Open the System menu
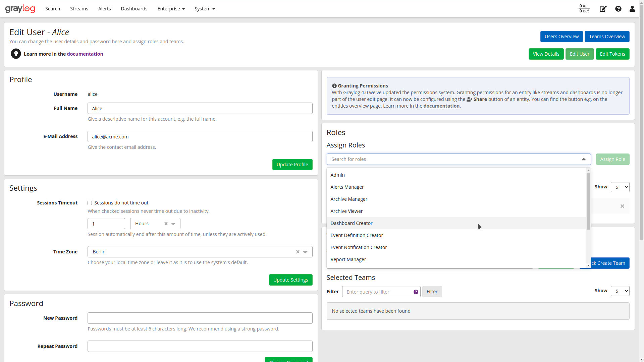The height and width of the screenshot is (362, 644). (x=204, y=9)
